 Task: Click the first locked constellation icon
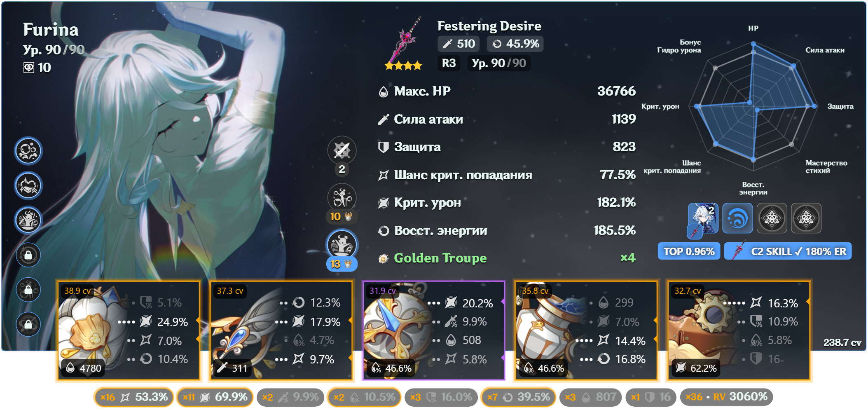[28, 255]
